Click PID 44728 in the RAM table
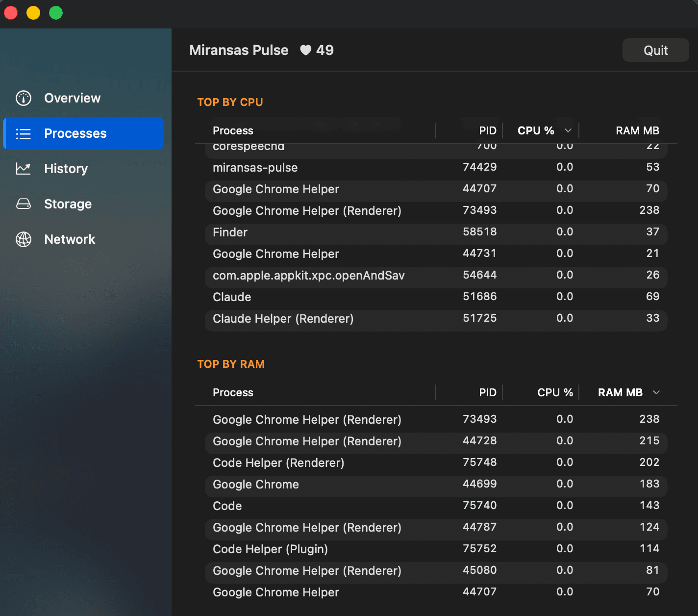Image resolution: width=698 pixels, height=616 pixels. coord(480,441)
